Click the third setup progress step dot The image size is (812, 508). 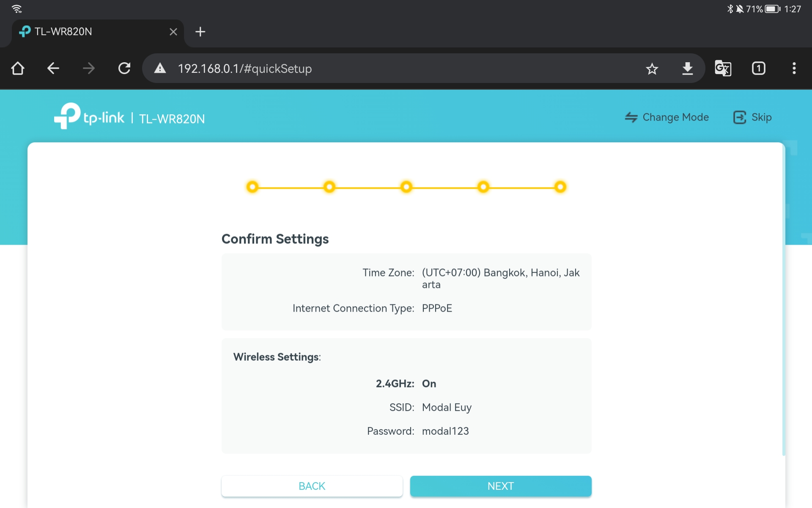406,187
